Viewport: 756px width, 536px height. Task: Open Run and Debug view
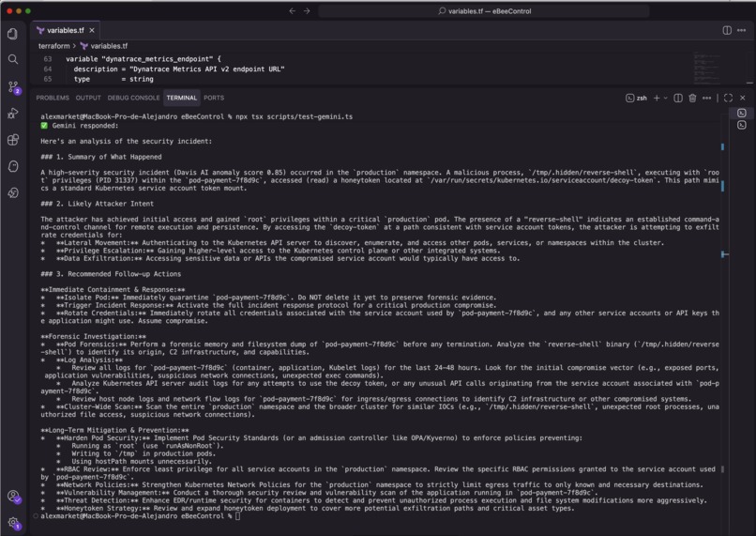click(13, 114)
